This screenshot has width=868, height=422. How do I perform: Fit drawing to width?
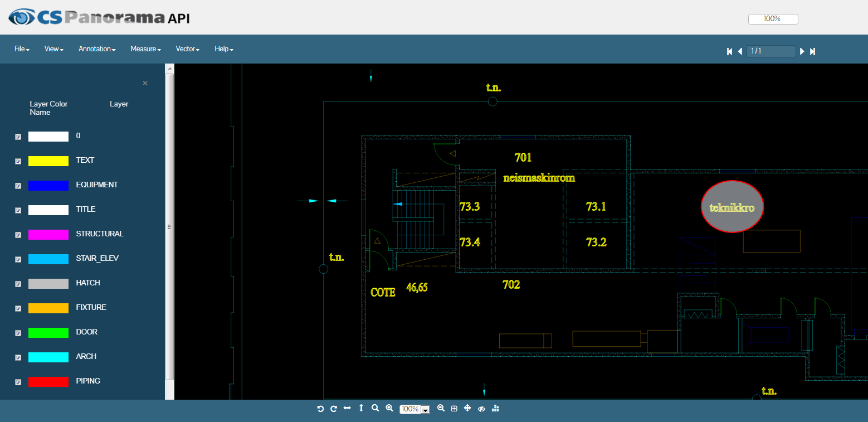[347, 409]
